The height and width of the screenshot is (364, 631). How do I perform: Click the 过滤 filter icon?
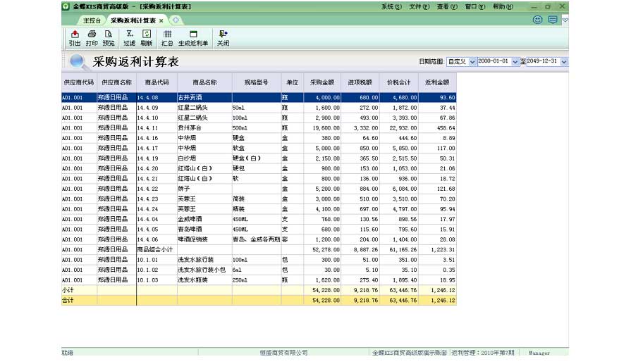tap(129, 37)
